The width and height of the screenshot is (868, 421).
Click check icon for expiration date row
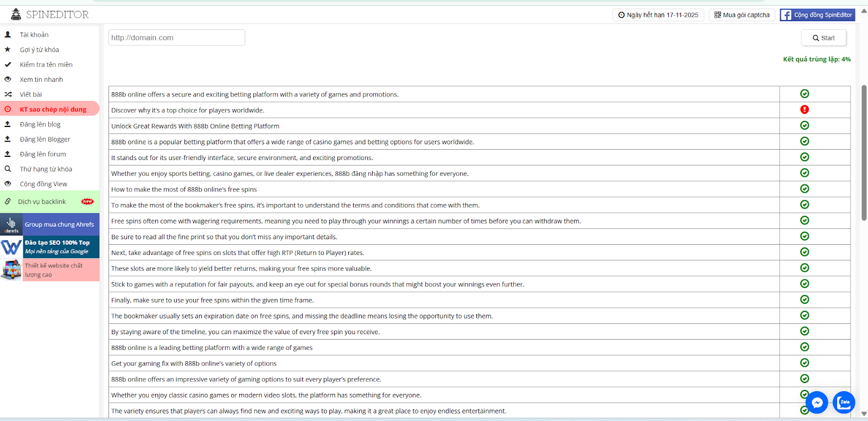point(805,315)
